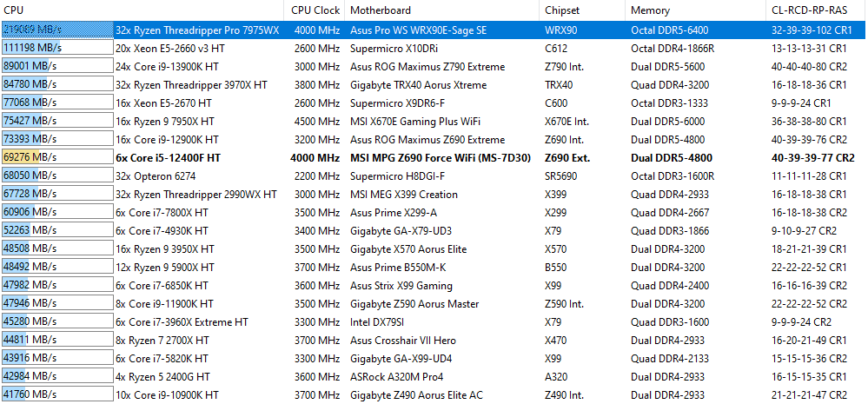Image resolution: width=868 pixels, height=404 pixels.
Task: Select the 24x Core i9-13900K HT row
Action: (x=434, y=66)
